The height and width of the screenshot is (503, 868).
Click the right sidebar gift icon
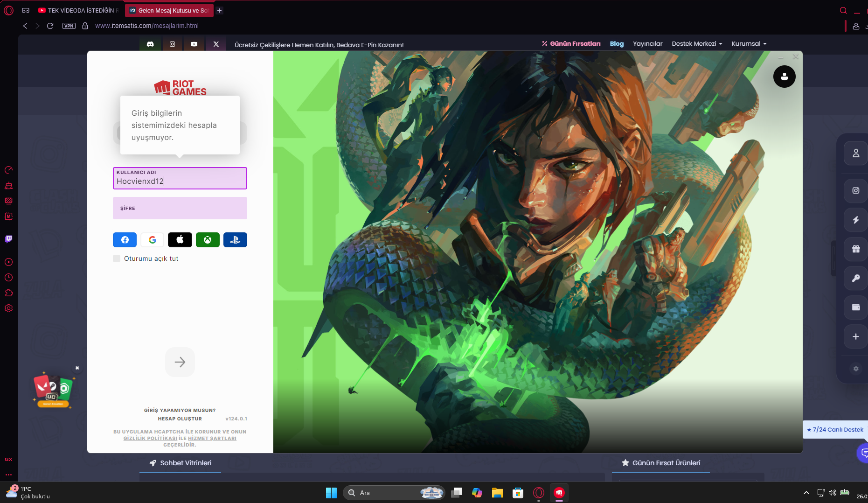coord(856,249)
